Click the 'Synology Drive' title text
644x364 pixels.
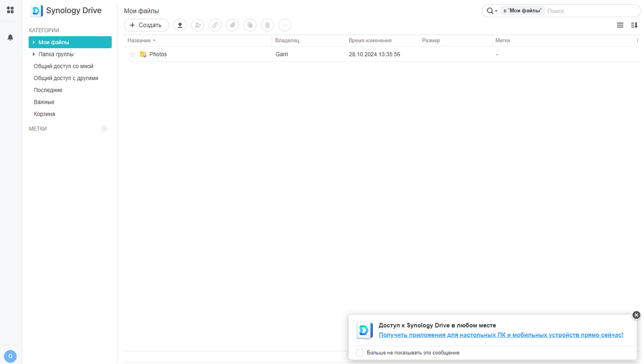coord(74,11)
